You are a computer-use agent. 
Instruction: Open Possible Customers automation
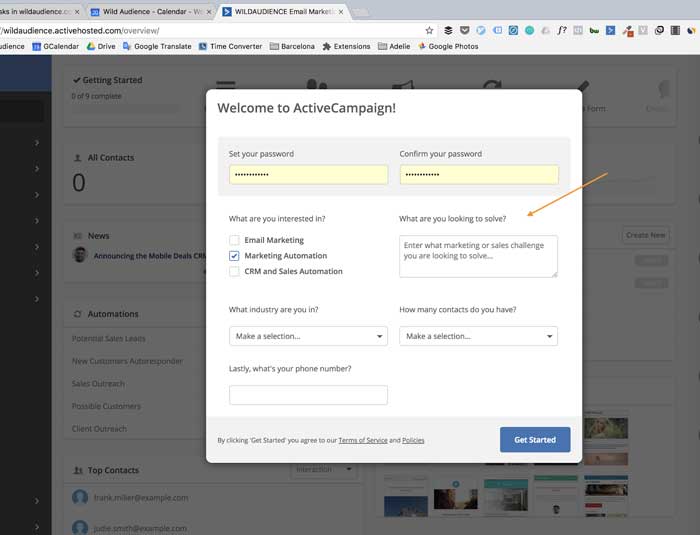coord(106,406)
